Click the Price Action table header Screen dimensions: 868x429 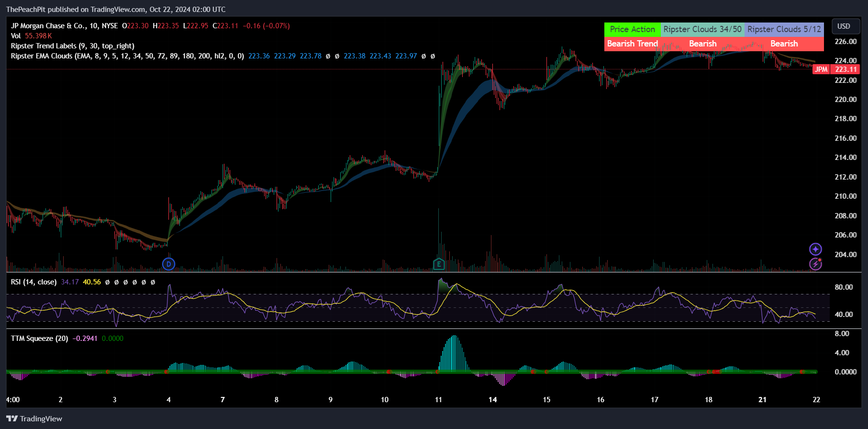pyautogui.click(x=632, y=29)
